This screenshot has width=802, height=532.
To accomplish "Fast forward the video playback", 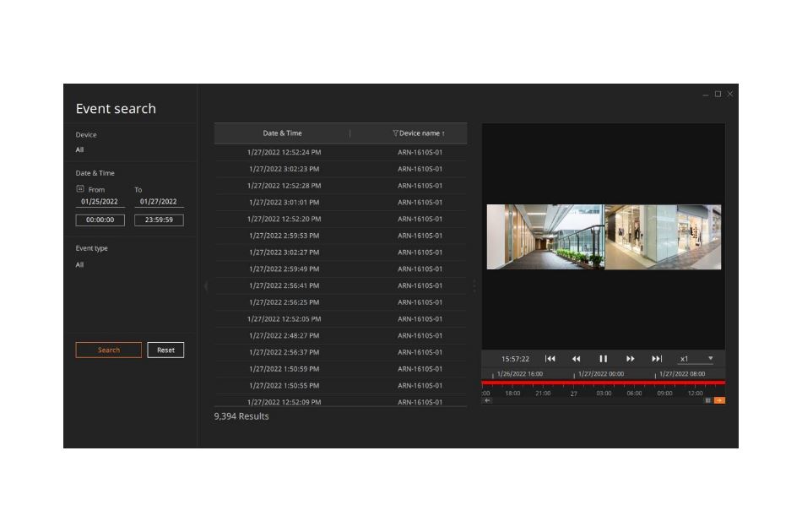I will [x=630, y=359].
